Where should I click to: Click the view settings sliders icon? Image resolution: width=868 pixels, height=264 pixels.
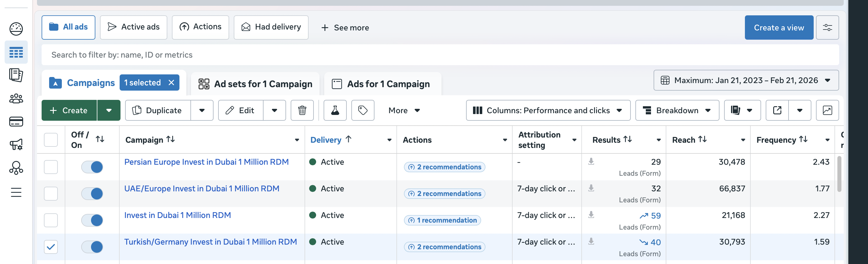[x=827, y=28]
